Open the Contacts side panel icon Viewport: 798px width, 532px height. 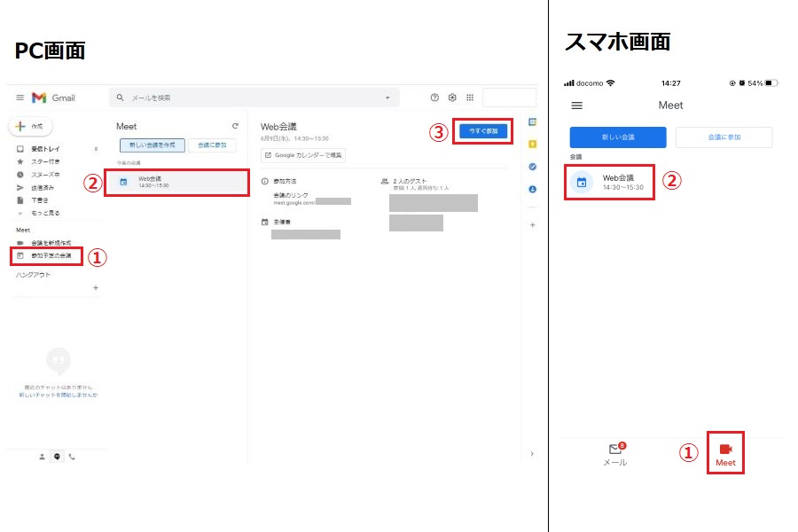532,189
